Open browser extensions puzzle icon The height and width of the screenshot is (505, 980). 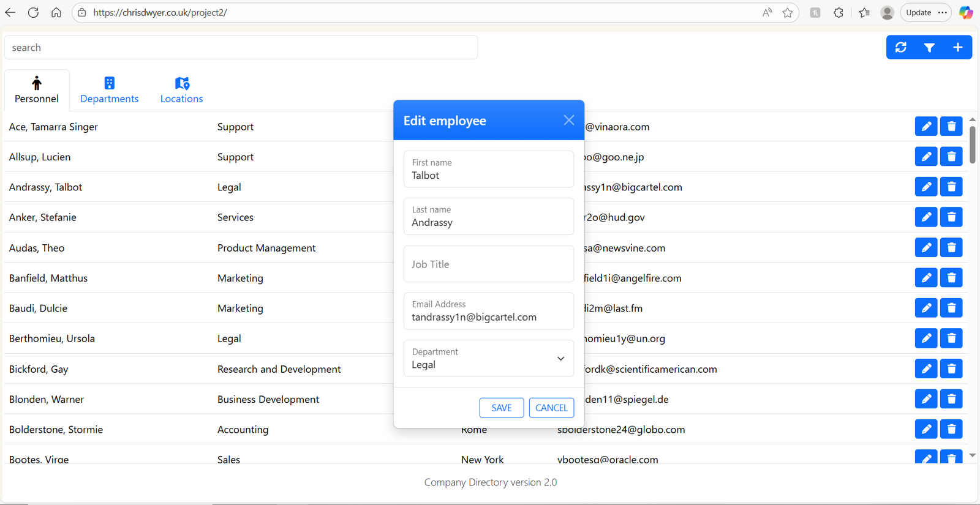[839, 12]
